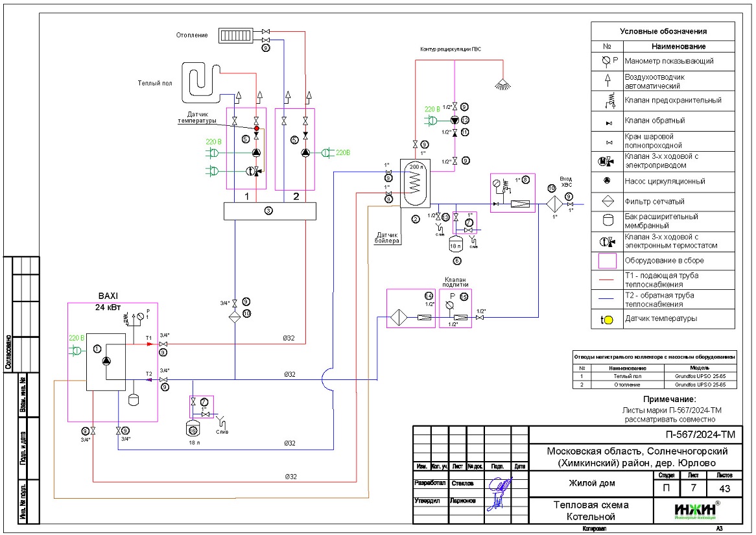Select the automatic air vent legend symbol
Screen dimensions: 756x535
coord(607,80)
